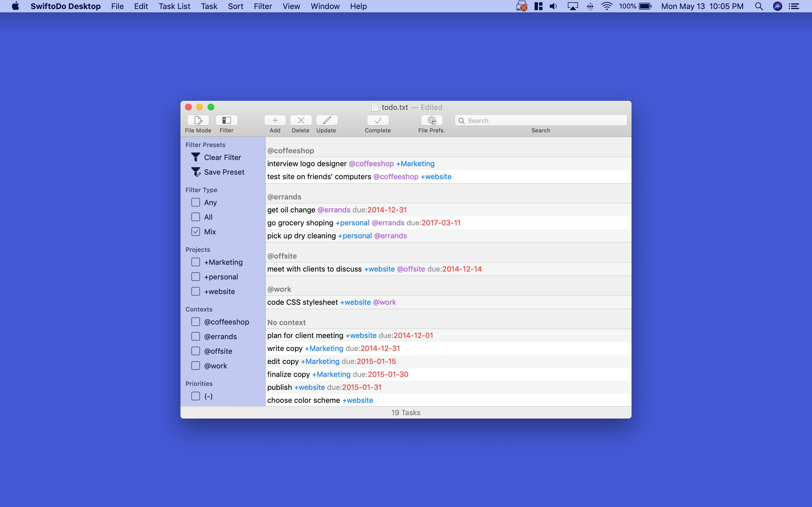The image size is (812, 507).
Task: Click the Clear Filter funnel icon
Action: pos(196,157)
